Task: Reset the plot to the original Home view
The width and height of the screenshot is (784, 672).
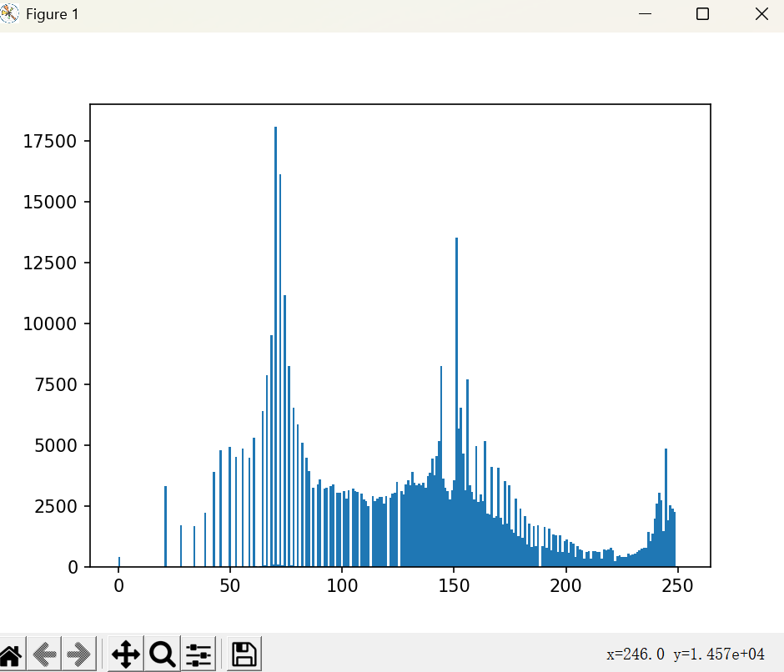Action: tap(11, 654)
